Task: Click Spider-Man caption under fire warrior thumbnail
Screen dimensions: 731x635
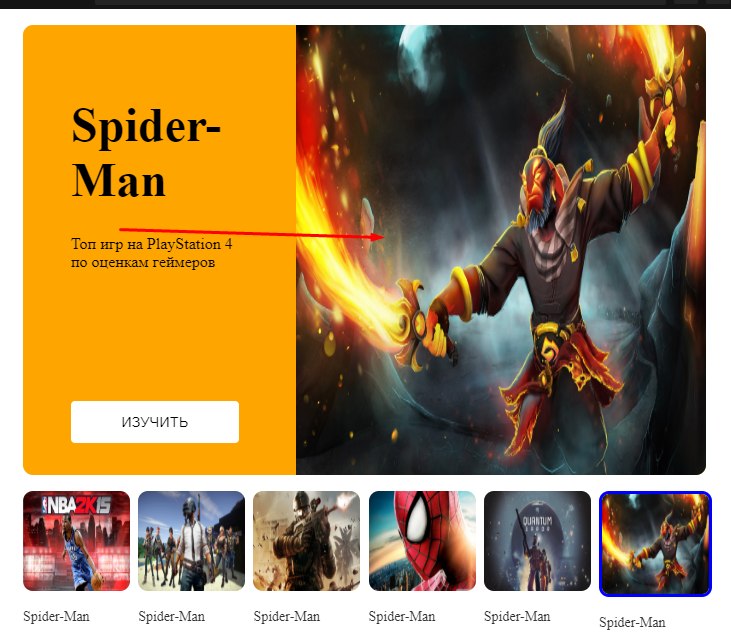Action: click(632, 622)
